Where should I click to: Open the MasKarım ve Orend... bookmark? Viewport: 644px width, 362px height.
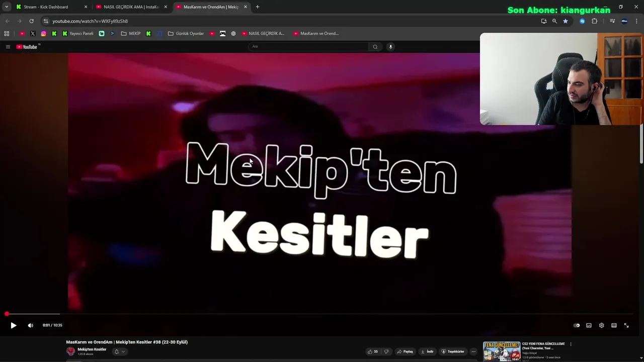(x=316, y=34)
